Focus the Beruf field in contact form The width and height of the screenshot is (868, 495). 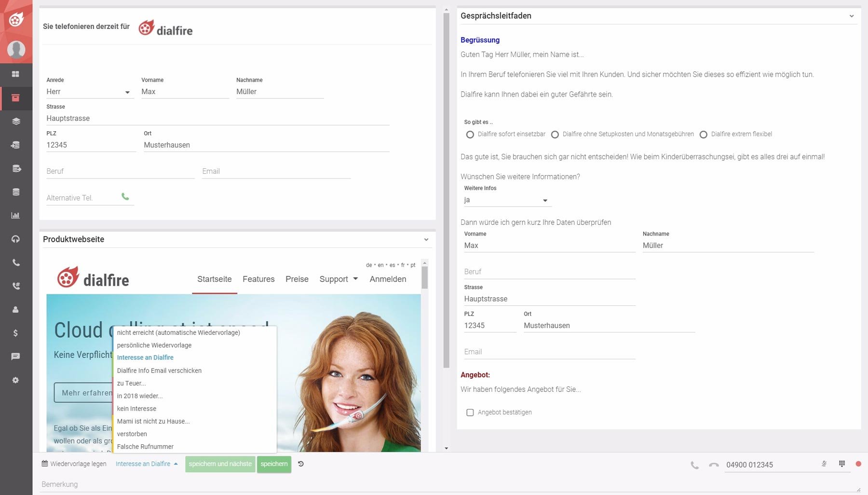pyautogui.click(x=121, y=171)
